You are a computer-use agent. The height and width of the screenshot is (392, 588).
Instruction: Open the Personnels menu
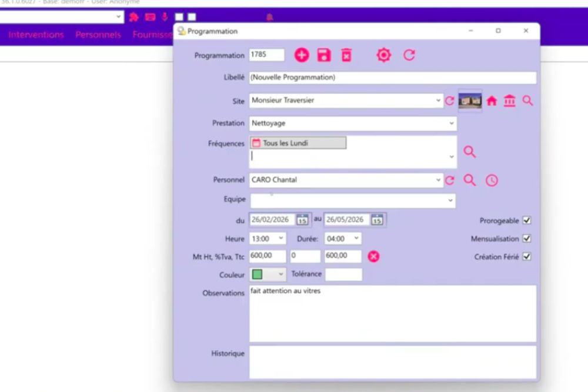pyautogui.click(x=98, y=35)
